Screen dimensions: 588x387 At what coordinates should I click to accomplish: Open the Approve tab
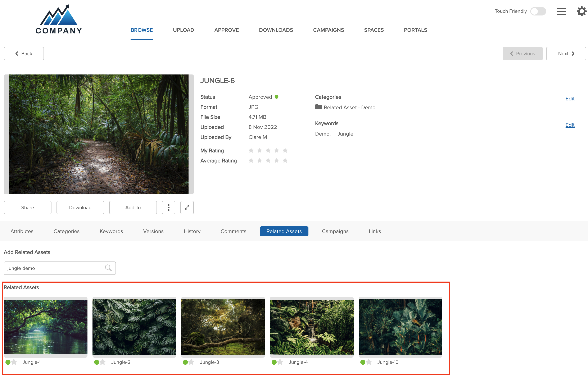(227, 30)
